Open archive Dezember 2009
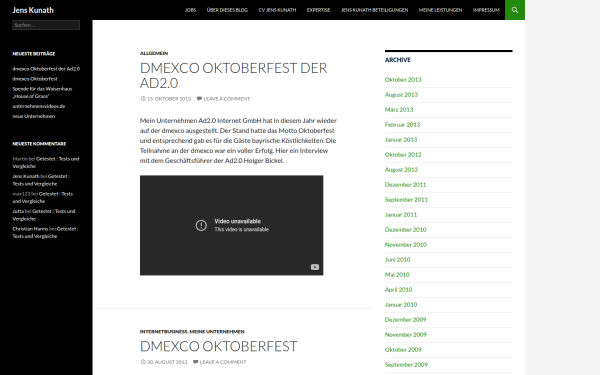Screen dimensions: 600x375 (x=406, y=320)
